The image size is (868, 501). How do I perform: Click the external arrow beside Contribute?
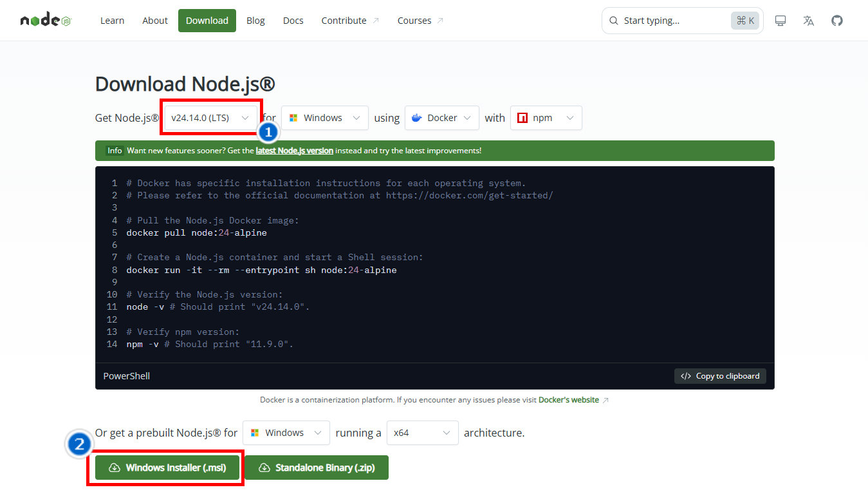coord(376,21)
